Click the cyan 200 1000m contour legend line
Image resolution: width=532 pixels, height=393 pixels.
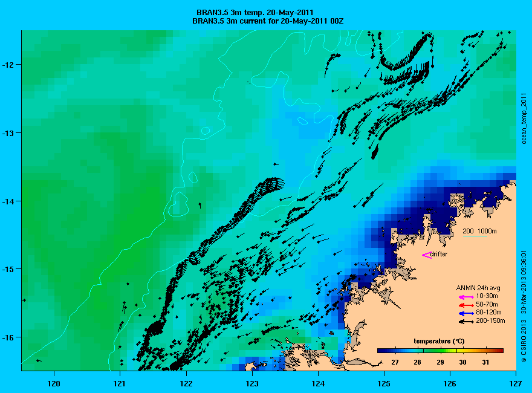[x=475, y=236]
